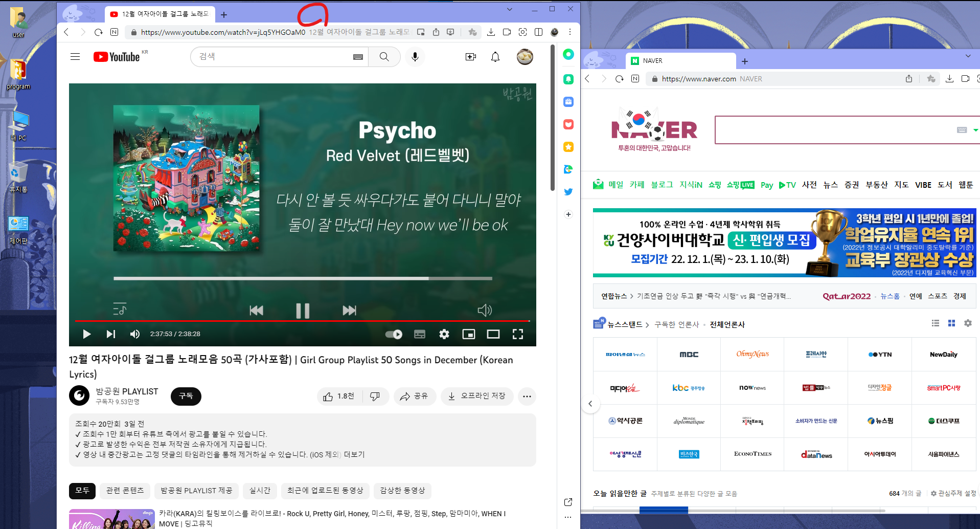Enter fullscreen in YouTube player
This screenshot has width=980, height=529.
[518, 334]
